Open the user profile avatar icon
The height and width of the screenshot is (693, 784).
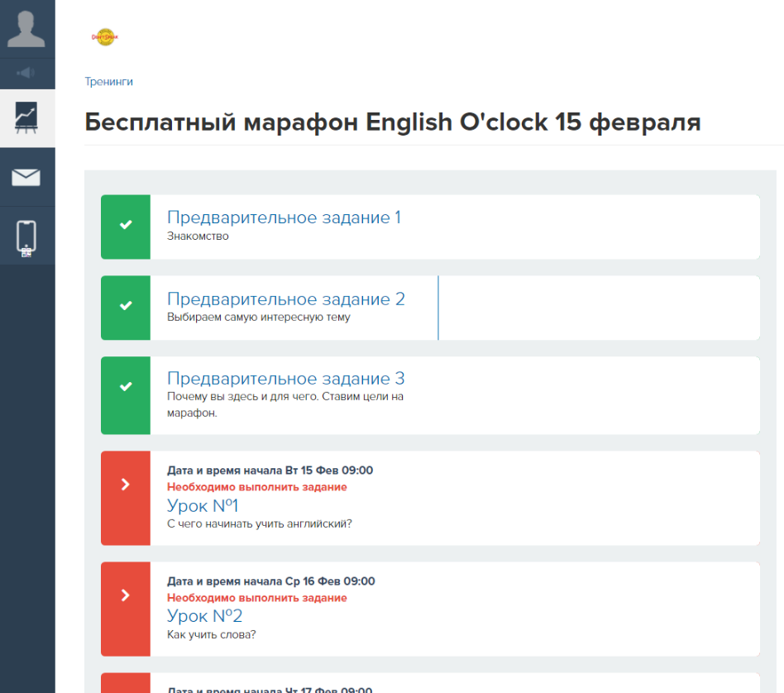26,28
